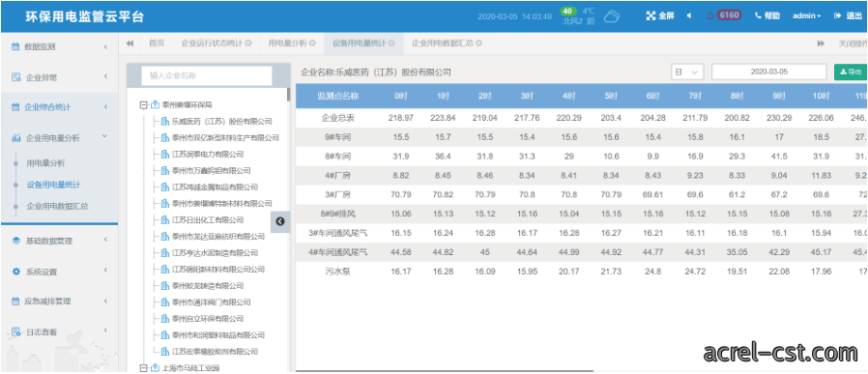This screenshot has height=374, width=868.
Task: Collapse the tree panel with arrow icon
Action: 280,221
